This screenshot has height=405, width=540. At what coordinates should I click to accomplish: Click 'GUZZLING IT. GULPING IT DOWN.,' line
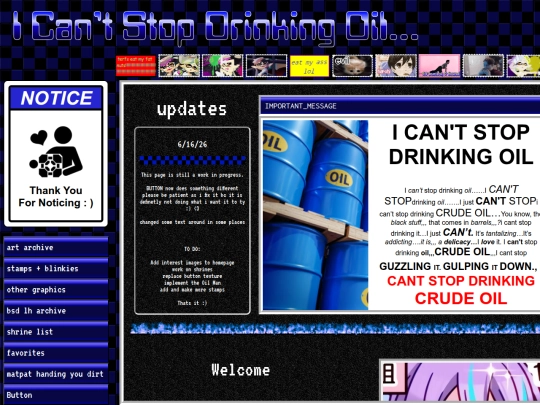(458, 266)
